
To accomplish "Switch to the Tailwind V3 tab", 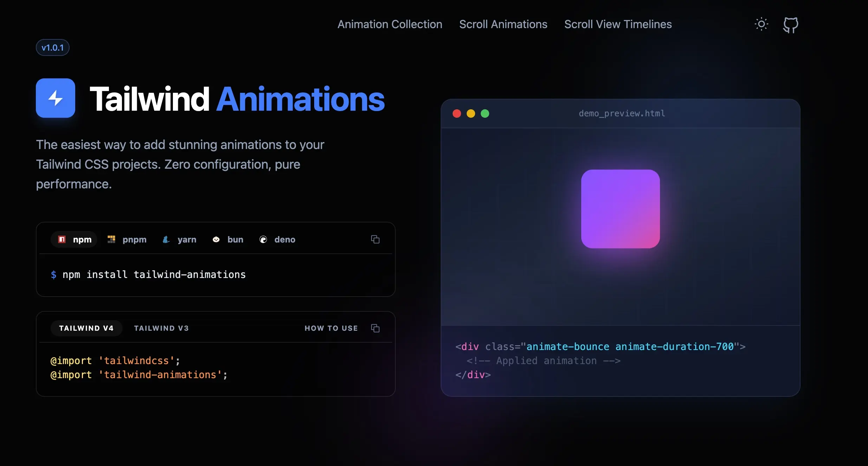I will [161, 328].
